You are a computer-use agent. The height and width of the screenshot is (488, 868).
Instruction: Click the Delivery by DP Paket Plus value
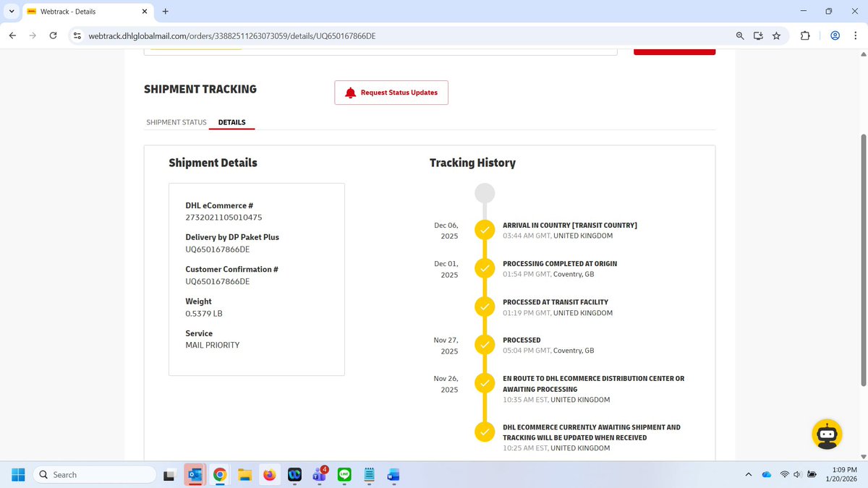218,249
